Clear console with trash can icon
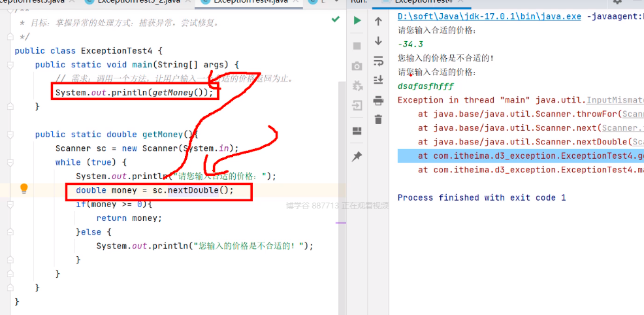Screen dimensions: 644x315 point(379,120)
